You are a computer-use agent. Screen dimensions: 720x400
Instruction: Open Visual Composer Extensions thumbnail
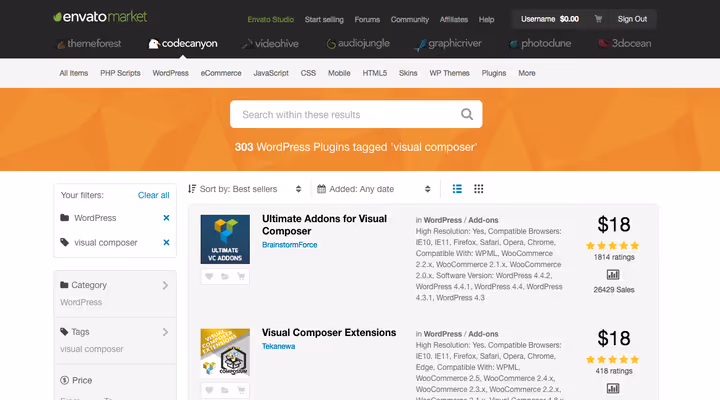tap(225, 353)
